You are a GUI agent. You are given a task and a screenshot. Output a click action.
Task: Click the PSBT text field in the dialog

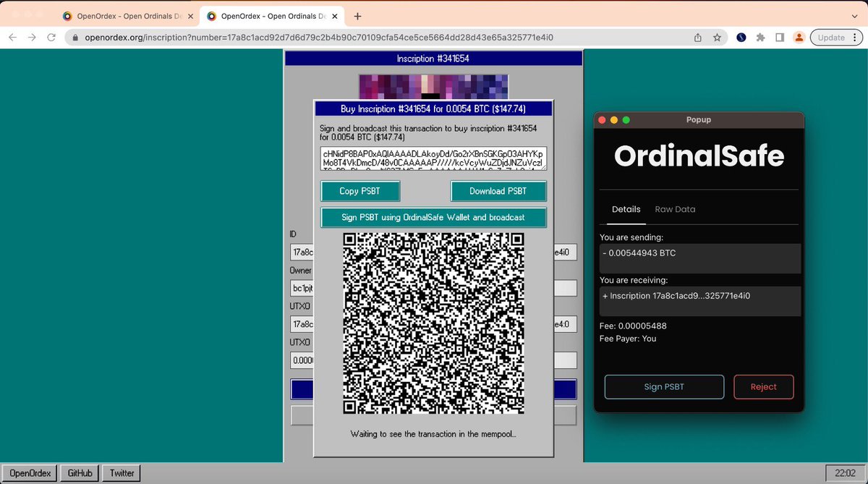(433, 158)
